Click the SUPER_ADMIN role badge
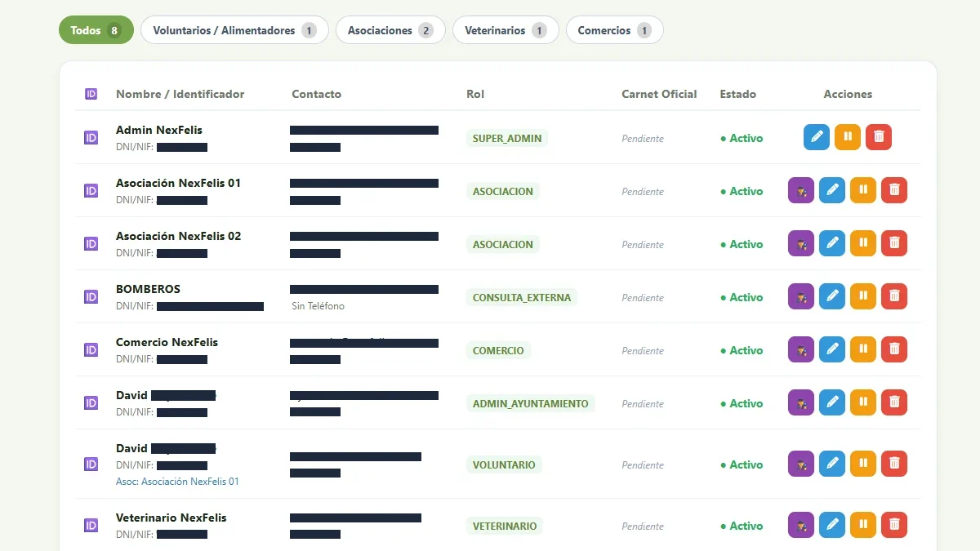This screenshot has width=980, height=551. pyautogui.click(x=507, y=138)
